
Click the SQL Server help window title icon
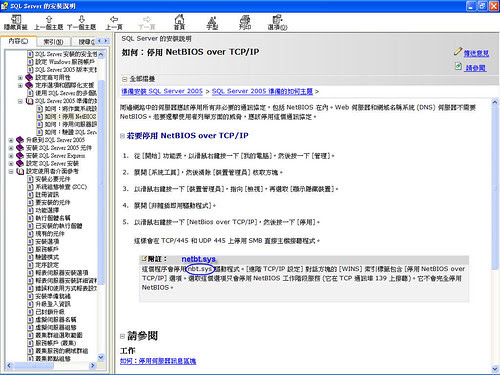(x=4, y=6)
